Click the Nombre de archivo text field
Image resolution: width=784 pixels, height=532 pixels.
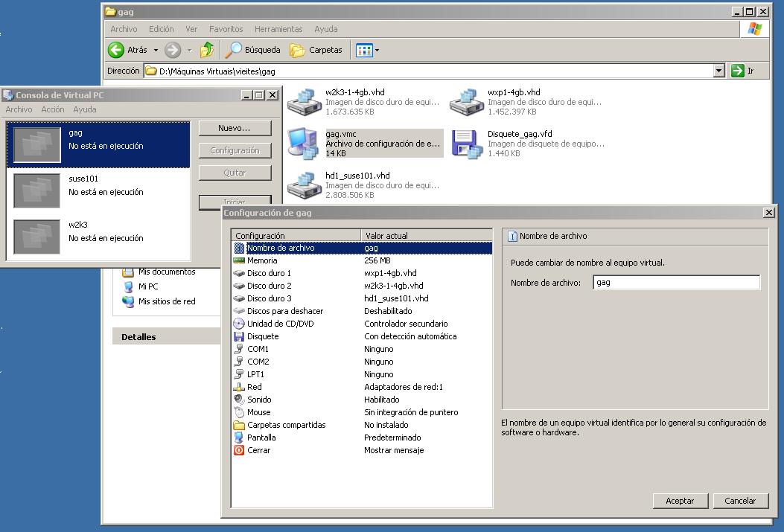[675, 283]
